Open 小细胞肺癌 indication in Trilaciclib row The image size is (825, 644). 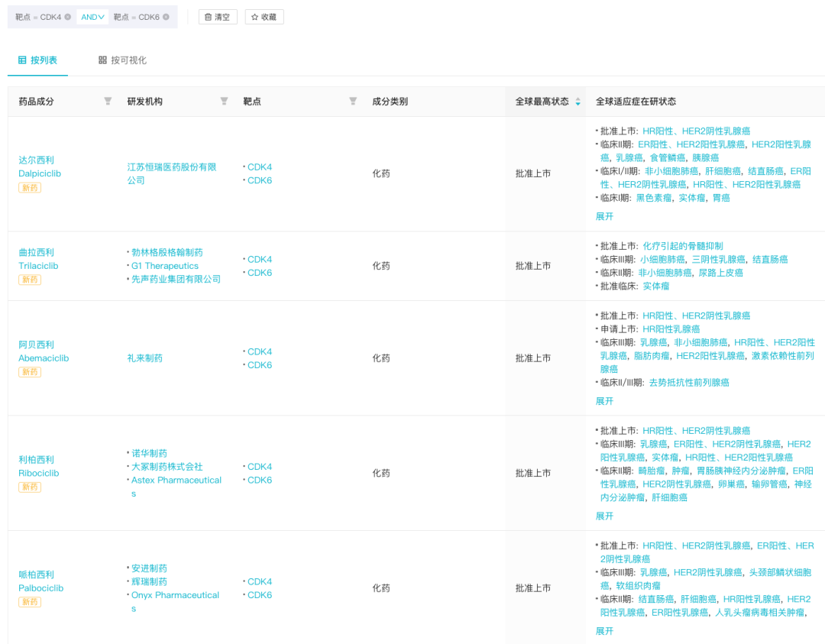click(x=662, y=260)
